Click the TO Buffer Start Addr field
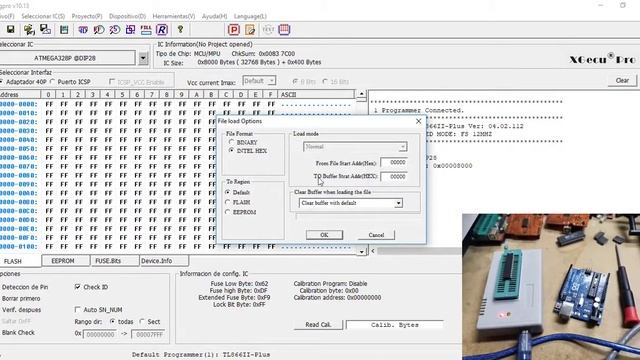This screenshot has height=360, width=640. (393, 177)
